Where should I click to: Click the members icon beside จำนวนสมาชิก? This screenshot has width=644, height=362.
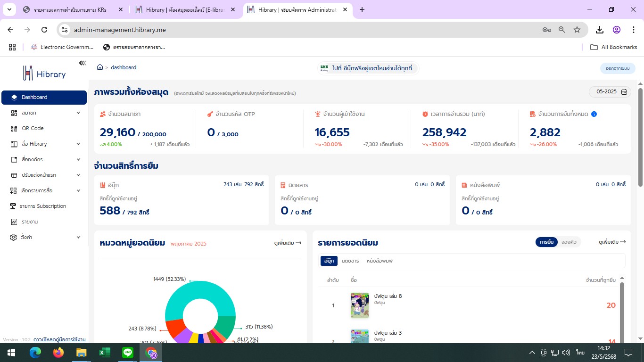pos(103,114)
